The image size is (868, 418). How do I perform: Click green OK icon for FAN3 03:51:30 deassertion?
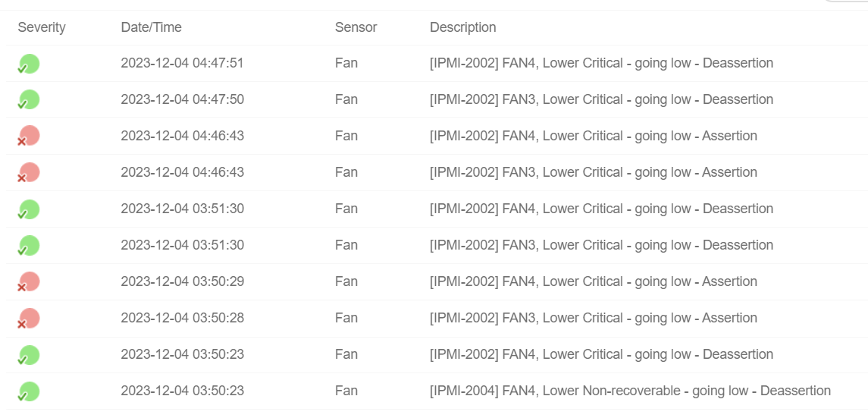coord(28,246)
